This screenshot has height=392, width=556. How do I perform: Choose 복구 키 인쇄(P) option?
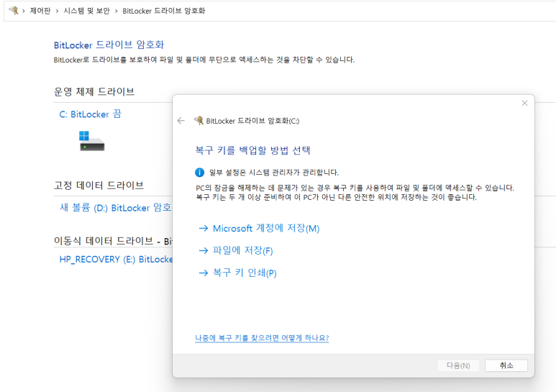point(245,273)
